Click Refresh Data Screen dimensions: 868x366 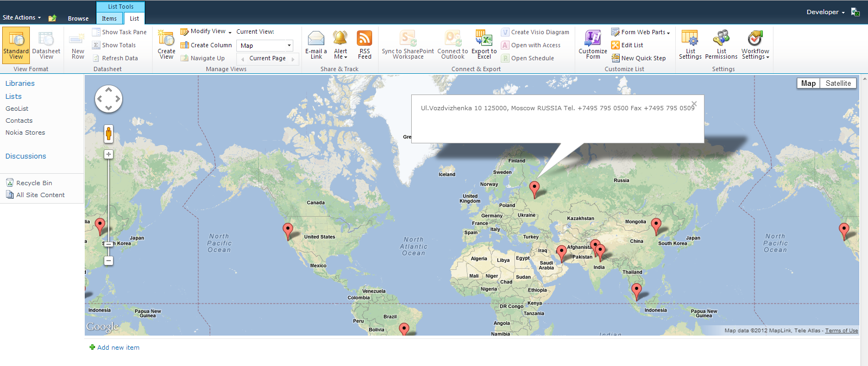(115, 58)
